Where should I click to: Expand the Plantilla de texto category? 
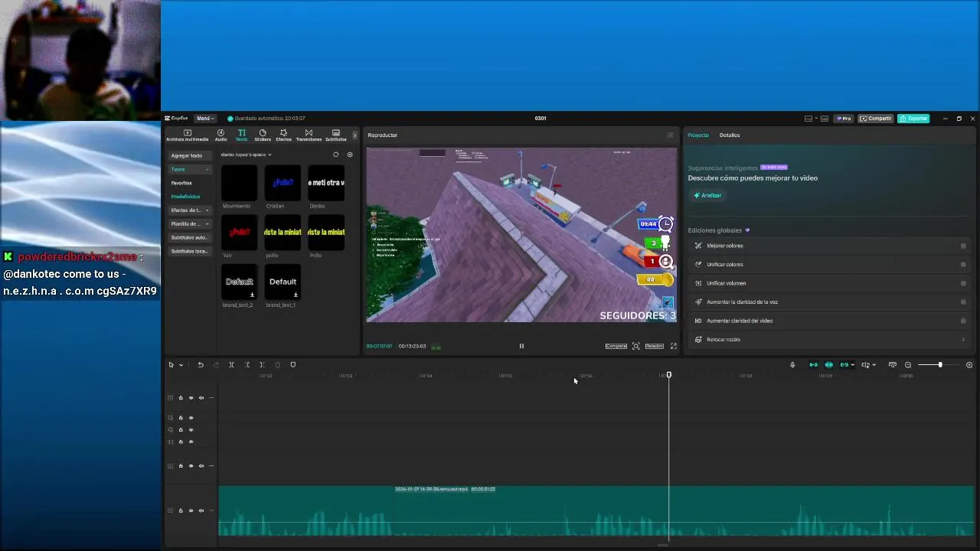(190, 224)
